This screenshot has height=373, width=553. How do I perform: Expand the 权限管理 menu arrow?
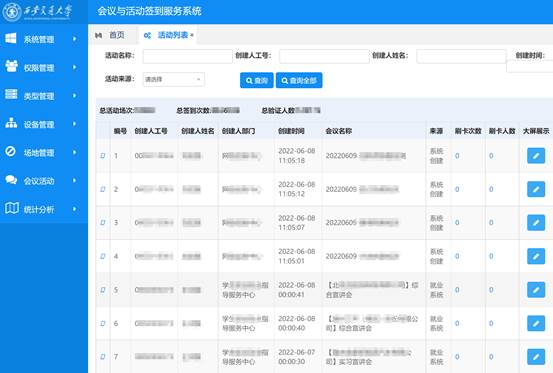click(74, 67)
